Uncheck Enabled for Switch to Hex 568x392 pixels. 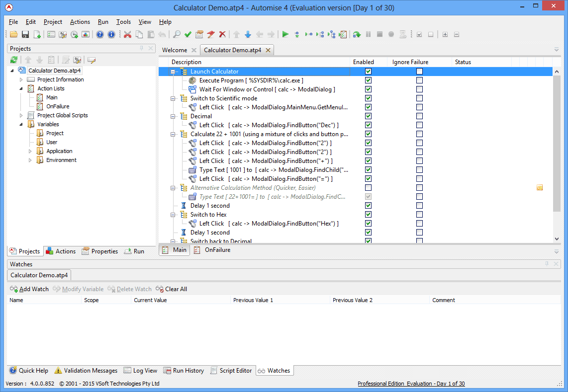pyautogui.click(x=369, y=214)
